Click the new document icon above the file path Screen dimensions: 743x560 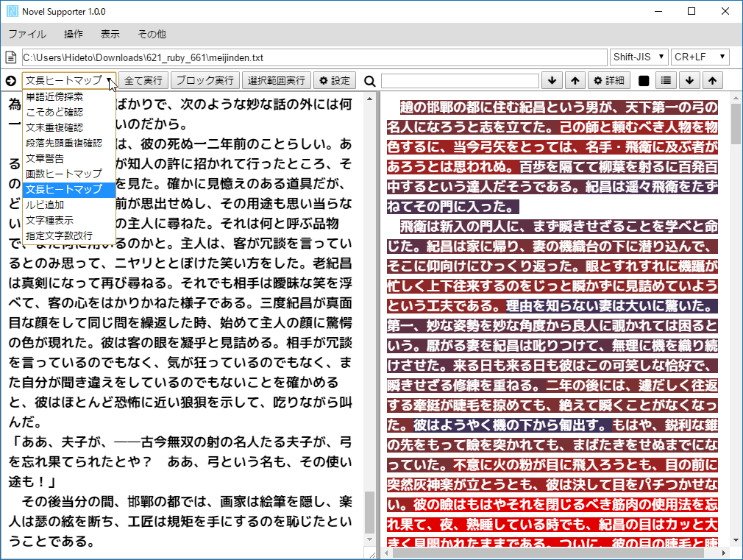(10, 55)
